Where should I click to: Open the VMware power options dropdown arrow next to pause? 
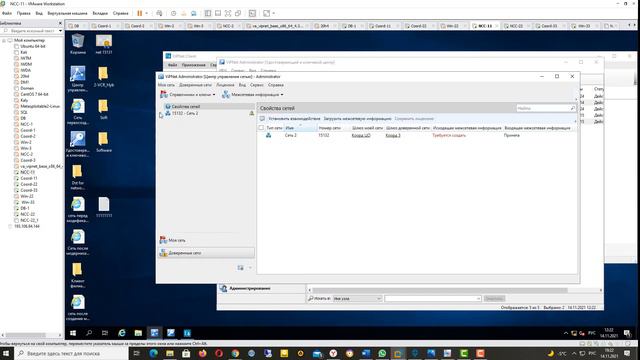coord(147,13)
